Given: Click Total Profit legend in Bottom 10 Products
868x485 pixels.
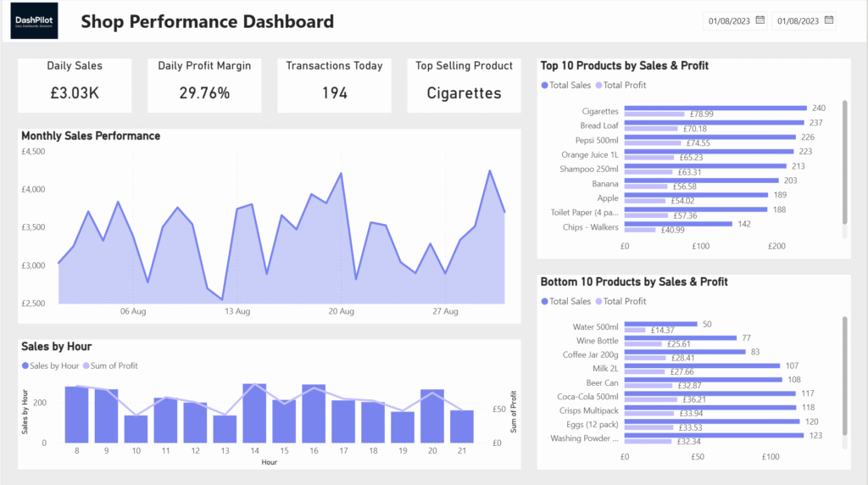Looking at the screenshot, I should pyautogui.click(x=623, y=301).
